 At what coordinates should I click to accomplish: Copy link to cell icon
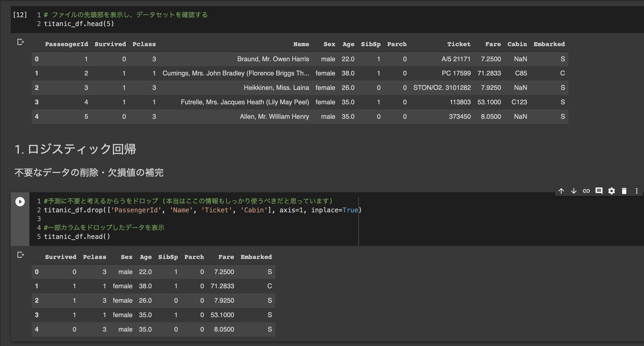pyautogui.click(x=586, y=191)
